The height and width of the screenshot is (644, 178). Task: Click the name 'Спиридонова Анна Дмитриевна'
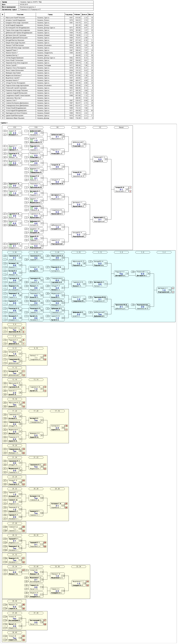[x=17, y=105]
